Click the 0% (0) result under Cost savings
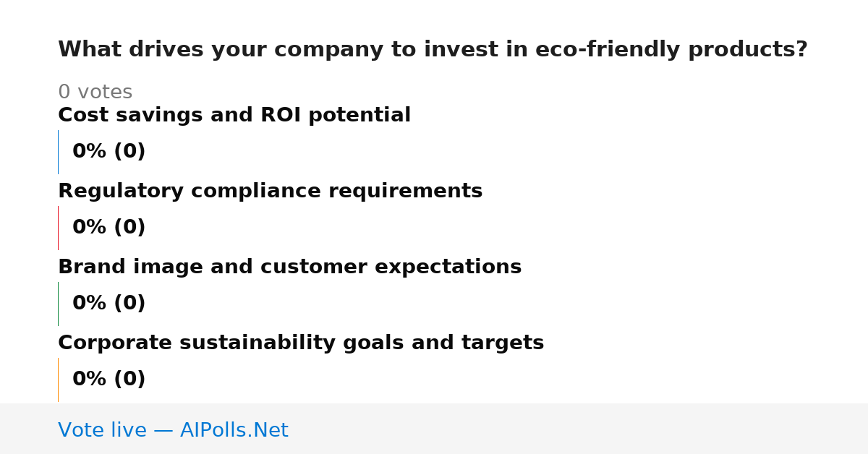868x454 pixels. pyautogui.click(x=109, y=152)
